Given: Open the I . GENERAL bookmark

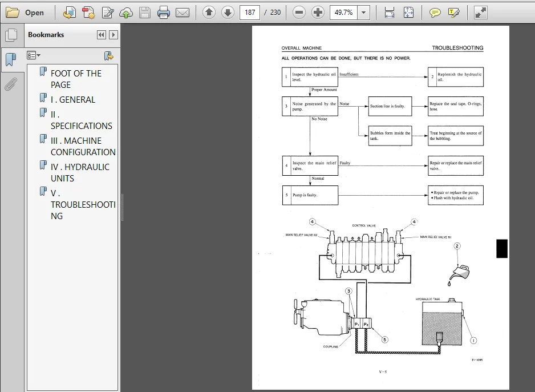Looking at the screenshot, I should tap(73, 99).
